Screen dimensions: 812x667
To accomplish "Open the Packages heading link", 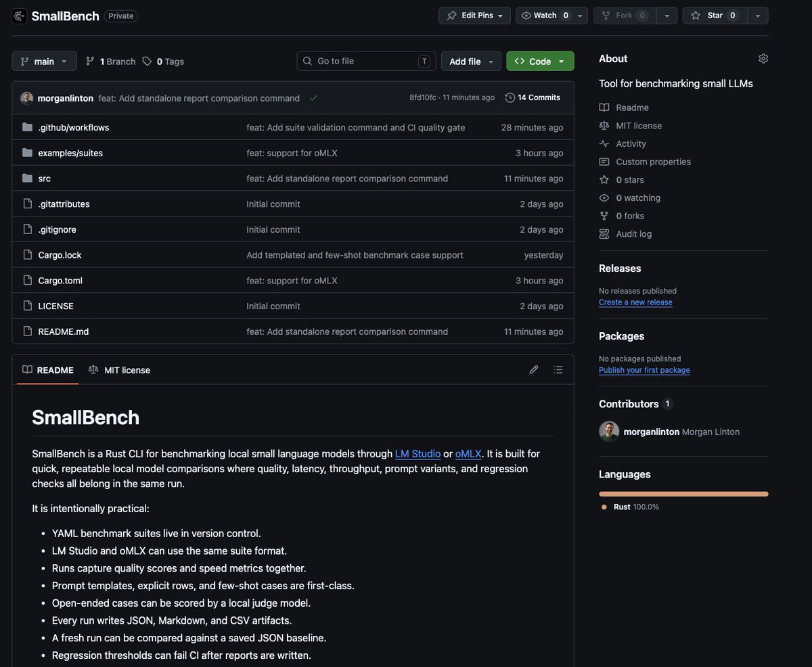I will coord(621,336).
